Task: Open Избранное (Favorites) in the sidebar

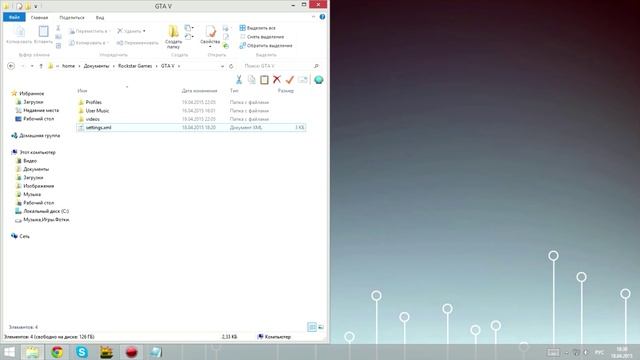Action: (31, 93)
